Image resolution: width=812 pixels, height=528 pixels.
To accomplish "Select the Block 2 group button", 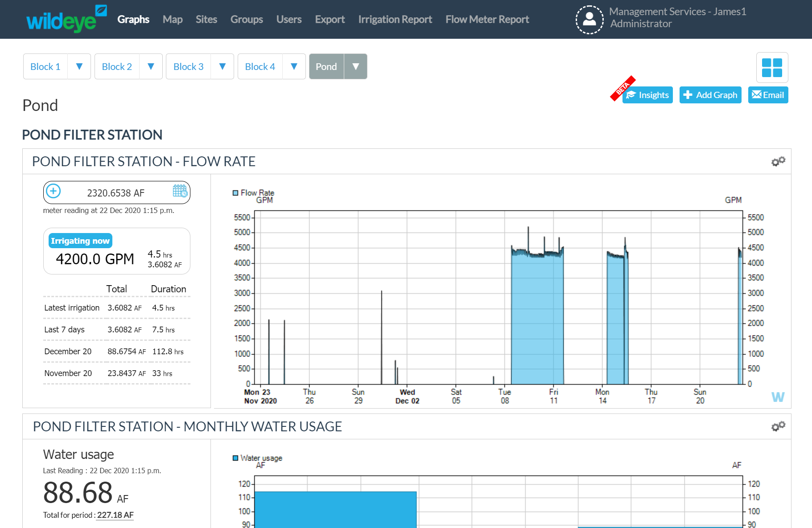I will (117, 66).
